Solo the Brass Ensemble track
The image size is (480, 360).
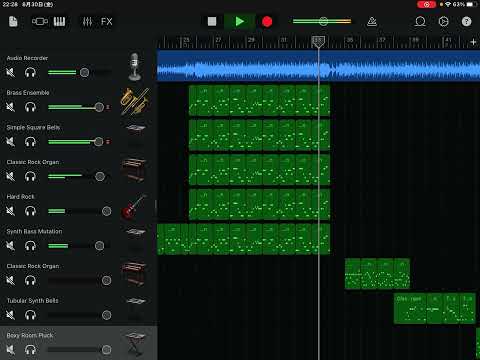30,107
